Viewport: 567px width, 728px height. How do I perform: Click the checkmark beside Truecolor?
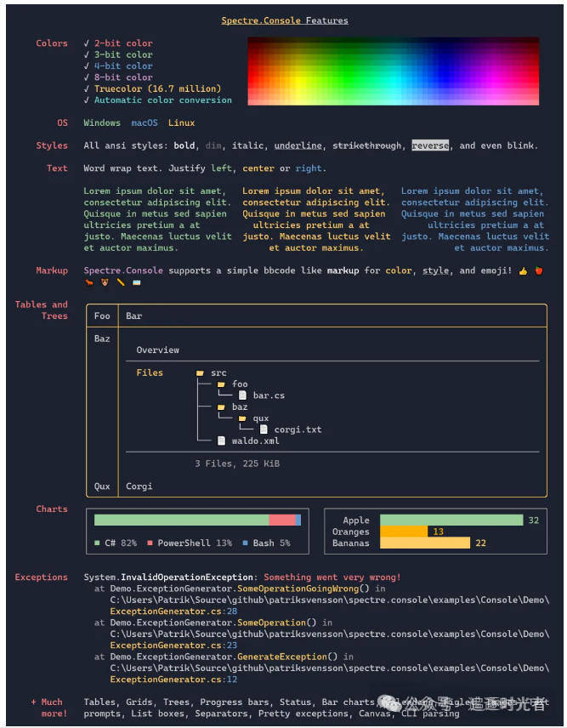(x=87, y=88)
